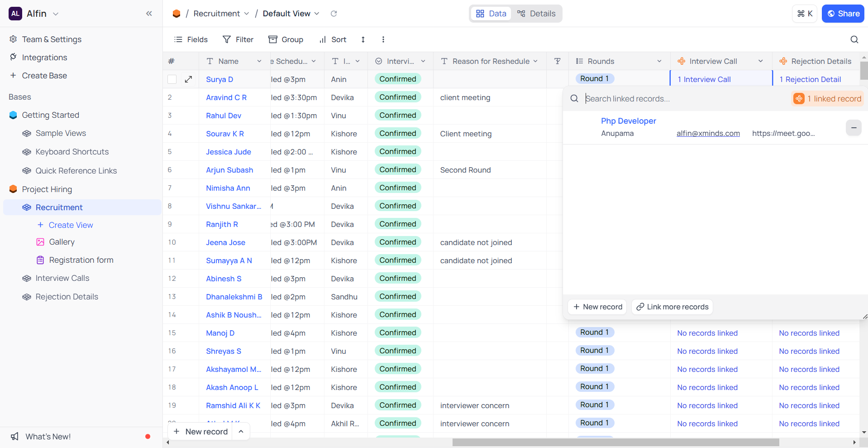
Task: Unlink Php Developer record with minus button
Action: [854, 128]
